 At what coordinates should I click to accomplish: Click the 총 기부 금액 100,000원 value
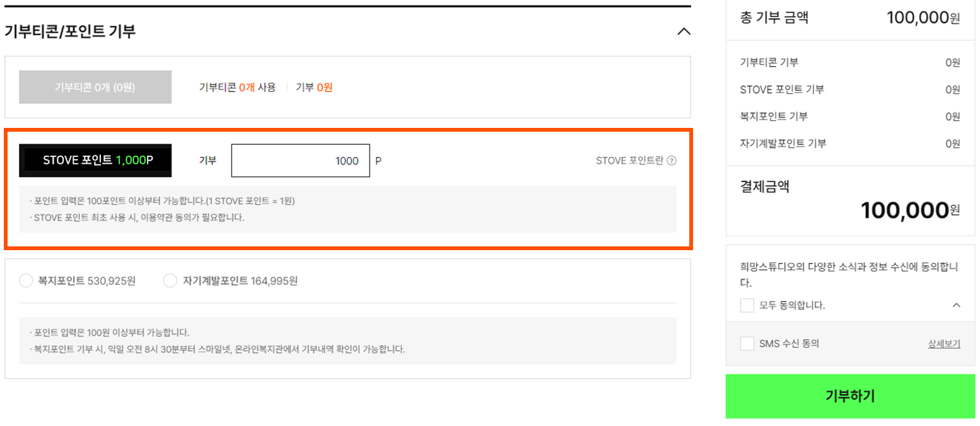(923, 18)
